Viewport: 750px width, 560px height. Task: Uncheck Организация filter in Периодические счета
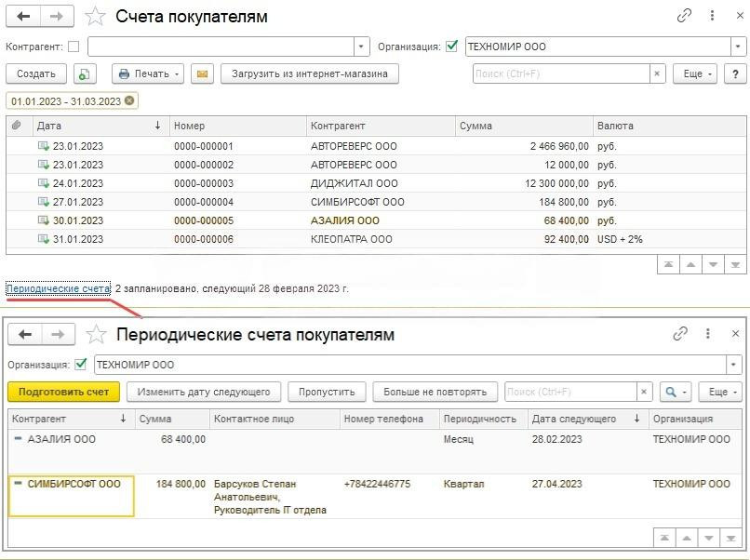[81, 365]
